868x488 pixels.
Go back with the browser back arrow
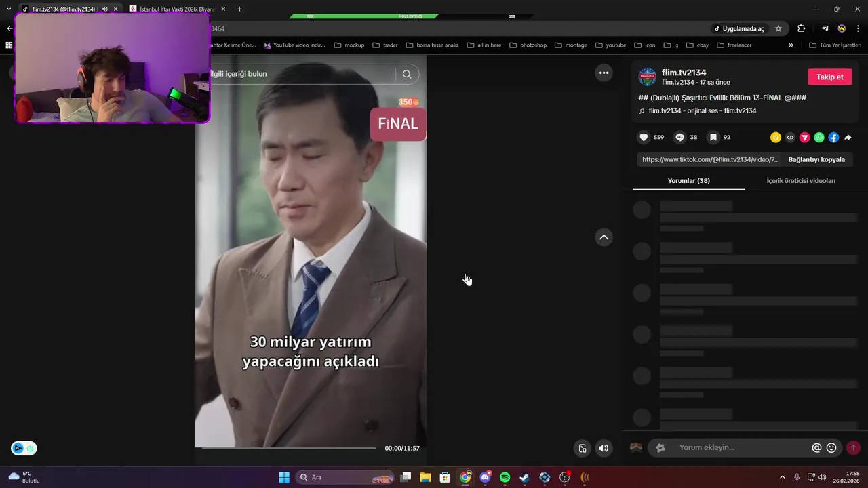[9, 28]
